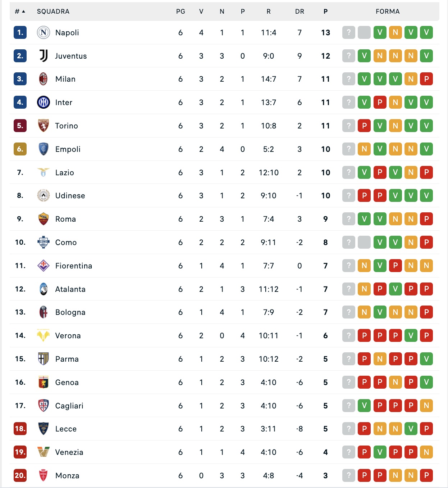This screenshot has height=488, width=448.
Task: Open the Milan team crest
Action: click(43, 79)
